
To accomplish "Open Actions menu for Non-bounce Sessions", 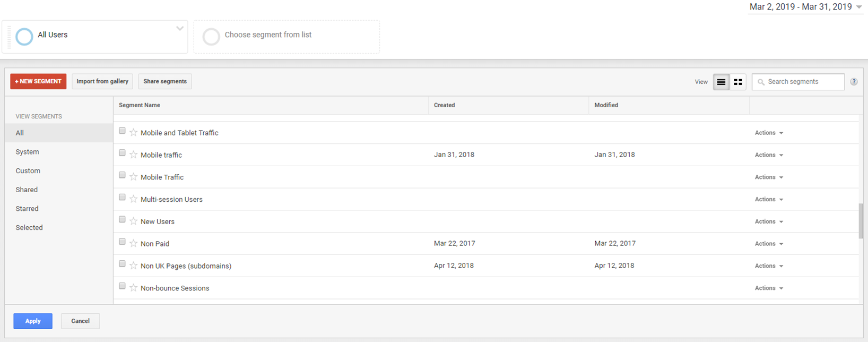I will (x=769, y=288).
